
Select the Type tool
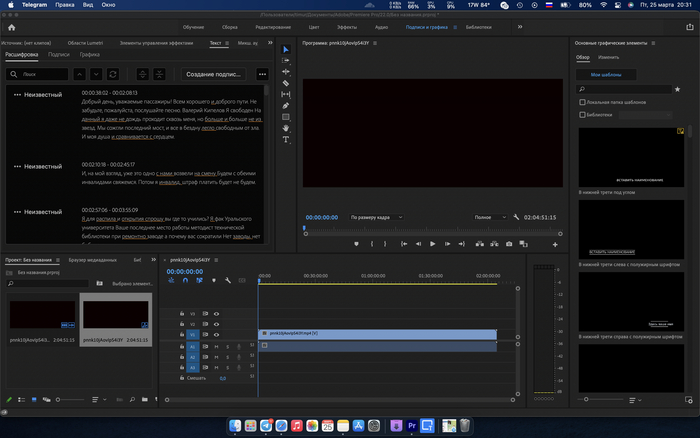(x=286, y=139)
